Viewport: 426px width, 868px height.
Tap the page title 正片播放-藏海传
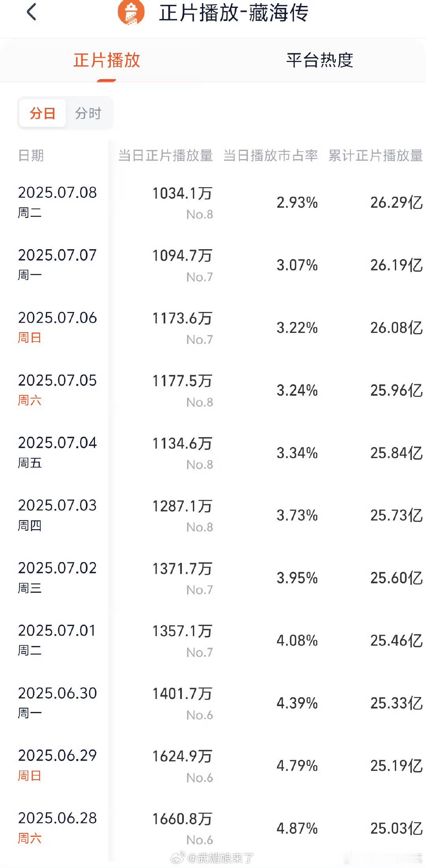pyautogui.click(x=234, y=13)
